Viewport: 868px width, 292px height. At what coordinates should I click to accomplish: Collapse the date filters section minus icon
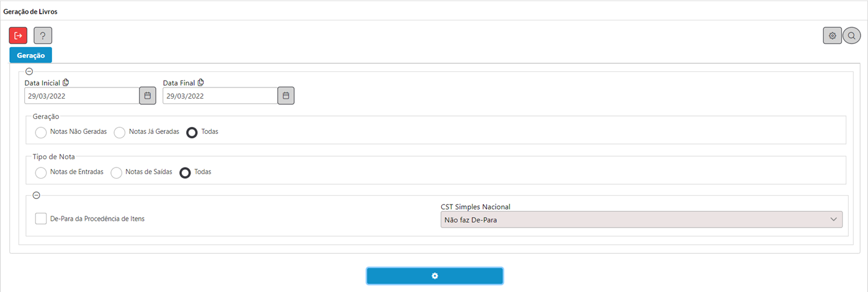(29, 72)
